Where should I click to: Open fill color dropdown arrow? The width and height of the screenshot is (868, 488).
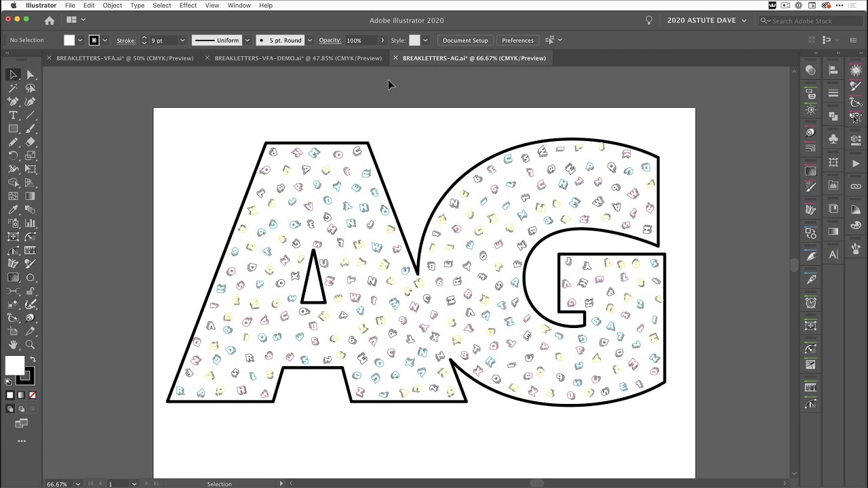click(80, 40)
